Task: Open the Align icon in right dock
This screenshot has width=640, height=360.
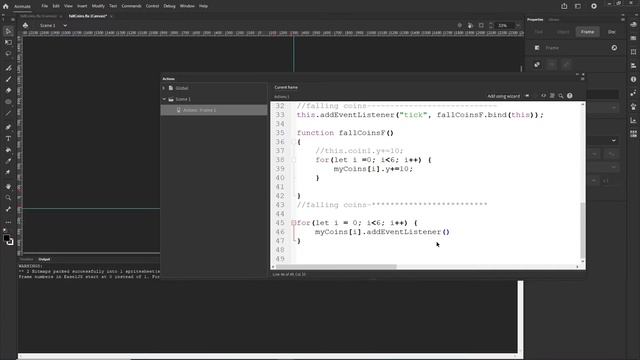Action: (633, 66)
